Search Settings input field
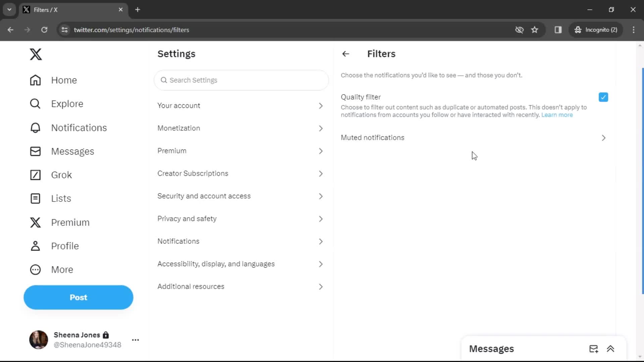This screenshot has width=644, height=362. click(x=241, y=80)
